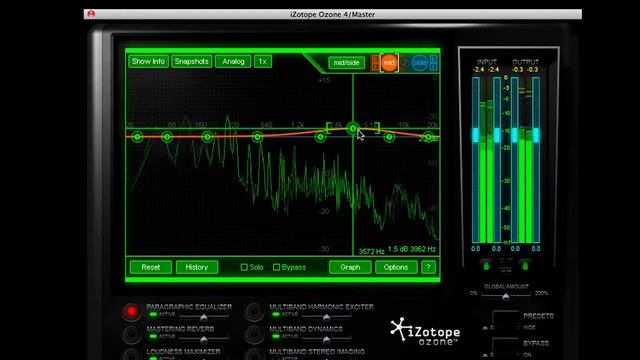Click the iZotope Ozone logo
The width and height of the screenshot is (640, 360).
[425, 331]
